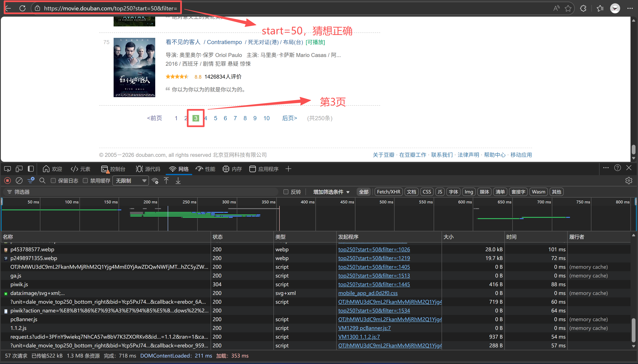Switch to the 欢迎 DevTools tab
This screenshot has width=638, height=364.
point(52,169)
